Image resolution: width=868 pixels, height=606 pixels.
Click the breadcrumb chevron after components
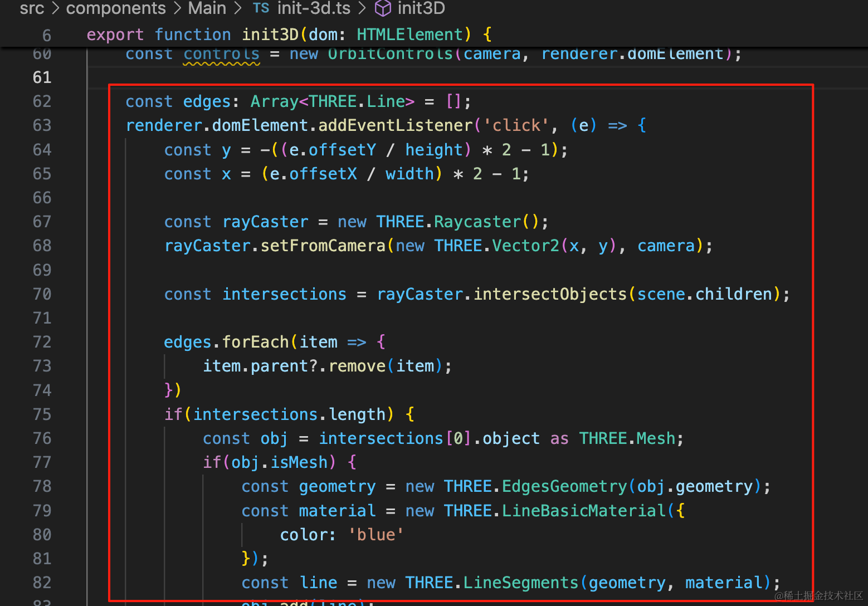click(177, 9)
